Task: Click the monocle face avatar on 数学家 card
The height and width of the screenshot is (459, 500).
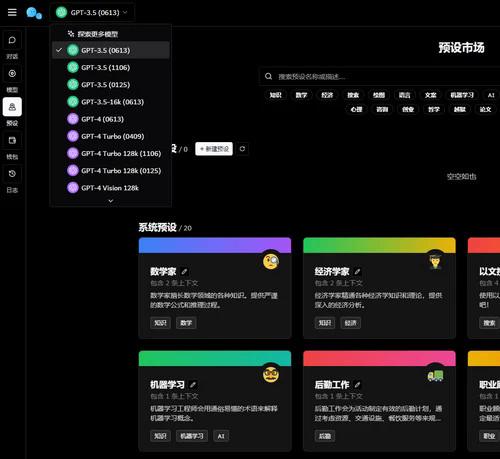Action: click(271, 261)
